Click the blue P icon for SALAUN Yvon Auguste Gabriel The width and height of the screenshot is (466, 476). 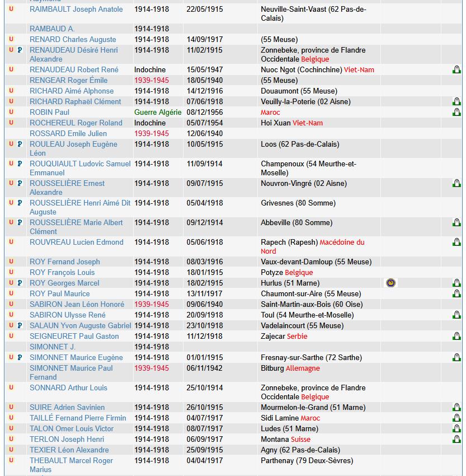tap(20, 326)
